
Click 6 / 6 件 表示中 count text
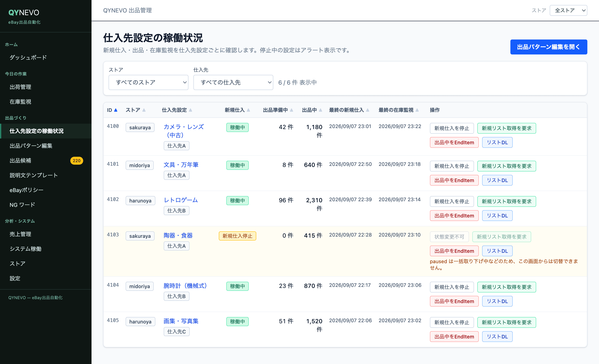[297, 83]
